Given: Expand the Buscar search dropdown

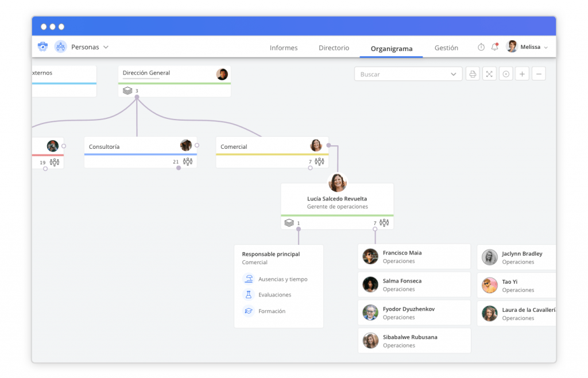Looking at the screenshot, I should [x=453, y=74].
